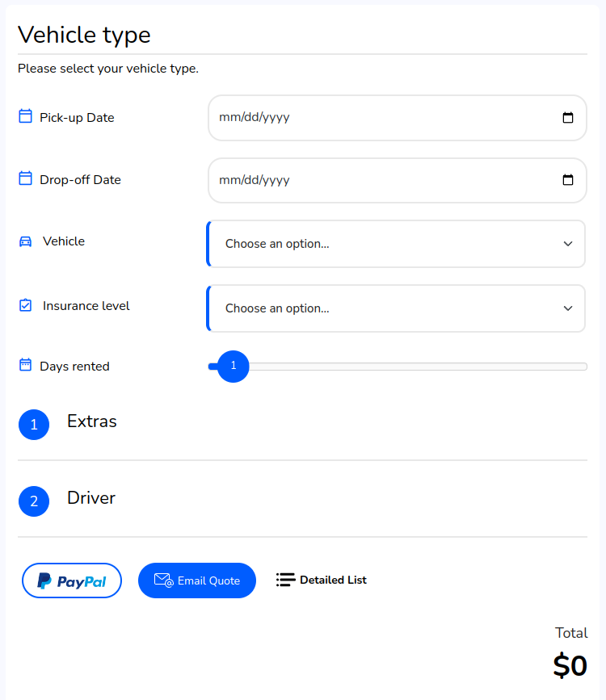Select the step 2 circle badge

[34, 501]
